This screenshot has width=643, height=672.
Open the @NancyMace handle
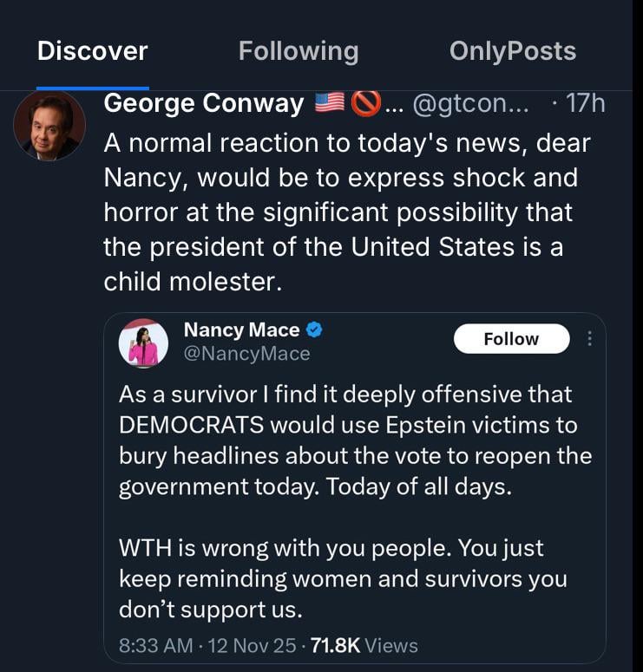(x=246, y=354)
